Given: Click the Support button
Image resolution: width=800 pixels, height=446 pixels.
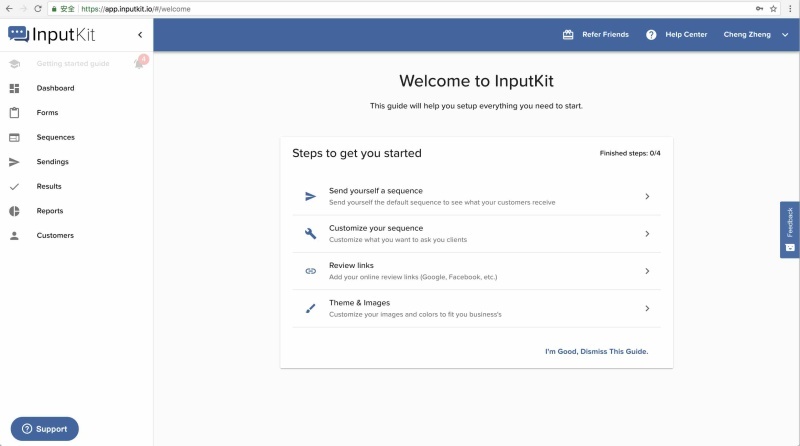Looking at the screenshot, I should click(x=45, y=429).
